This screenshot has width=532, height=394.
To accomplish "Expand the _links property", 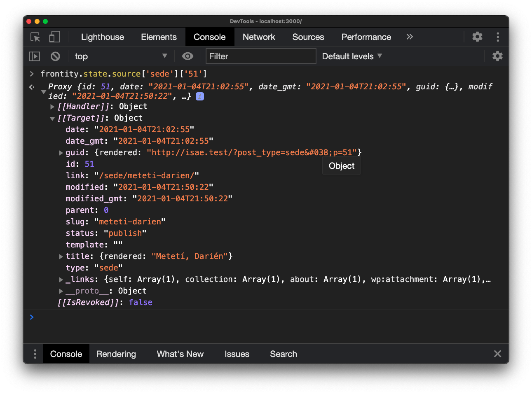I will coord(61,280).
